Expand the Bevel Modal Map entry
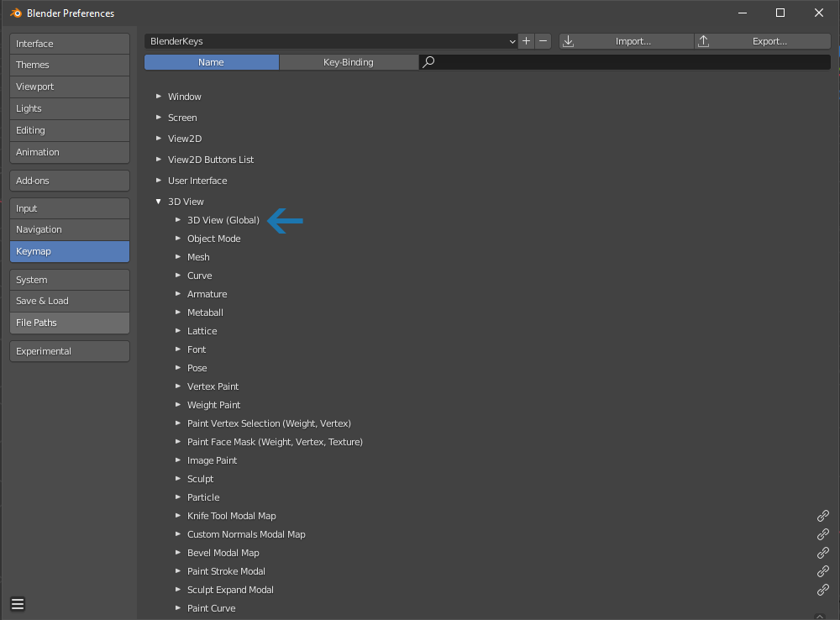840x620 pixels. click(178, 553)
